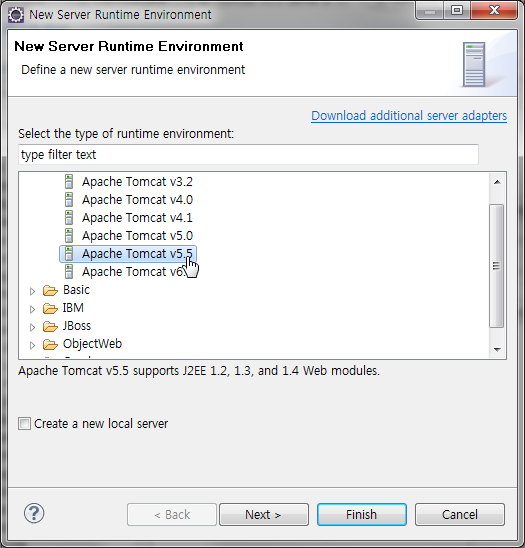
Task: Click the Basic folder icon
Action: (x=50, y=290)
